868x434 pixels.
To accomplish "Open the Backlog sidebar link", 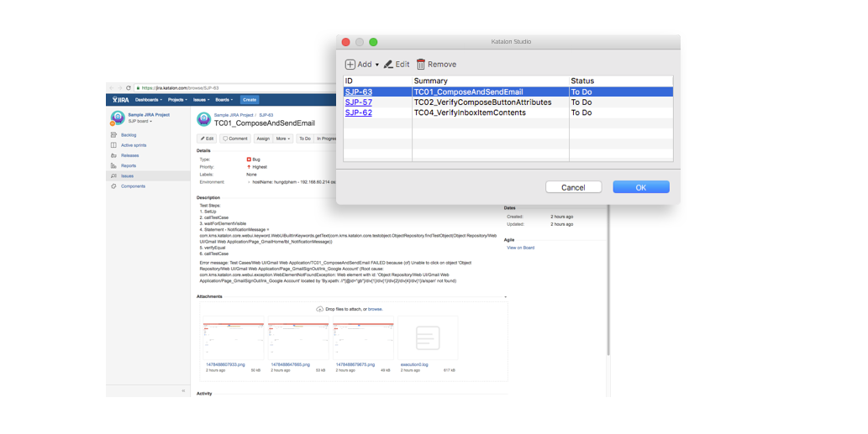I will pyautogui.click(x=129, y=135).
